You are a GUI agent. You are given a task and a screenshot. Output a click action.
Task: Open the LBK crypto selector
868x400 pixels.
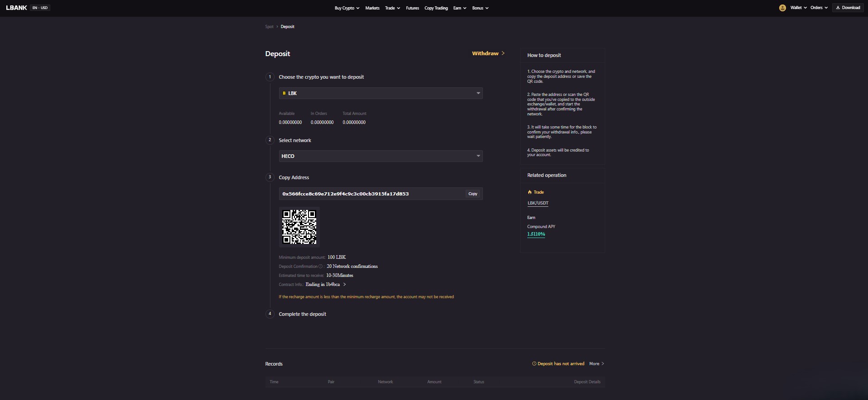tap(381, 93)
